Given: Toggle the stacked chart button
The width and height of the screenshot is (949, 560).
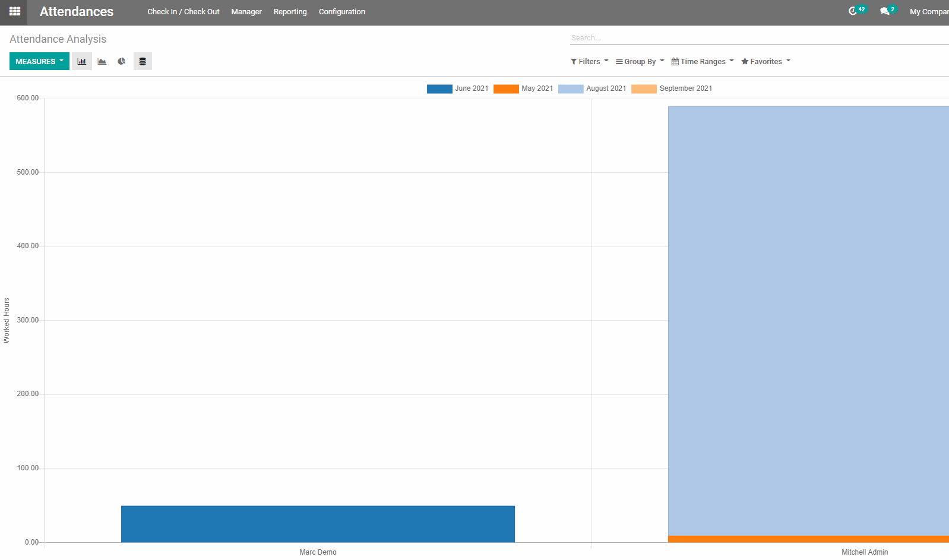Looking at the screenshot, I should 143,61.
